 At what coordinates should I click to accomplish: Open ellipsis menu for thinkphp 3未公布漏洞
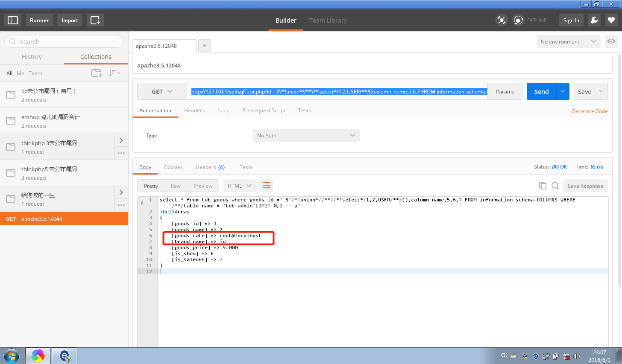pos(121,153)
